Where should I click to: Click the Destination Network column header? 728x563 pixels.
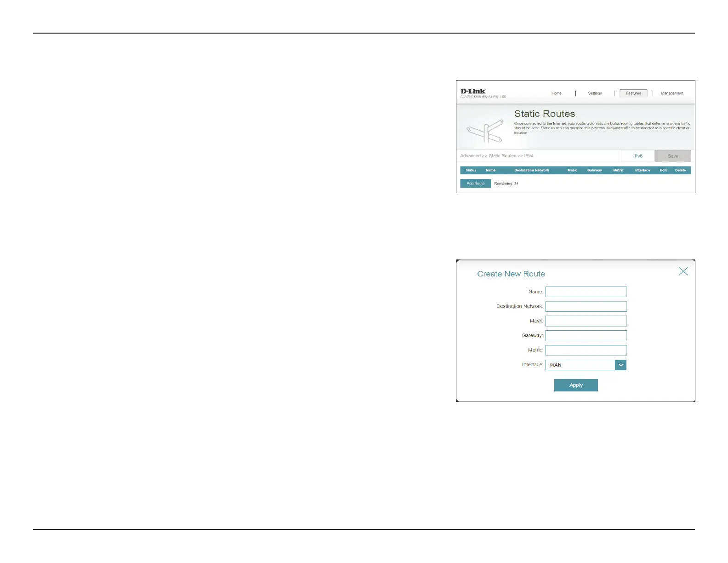532,170
